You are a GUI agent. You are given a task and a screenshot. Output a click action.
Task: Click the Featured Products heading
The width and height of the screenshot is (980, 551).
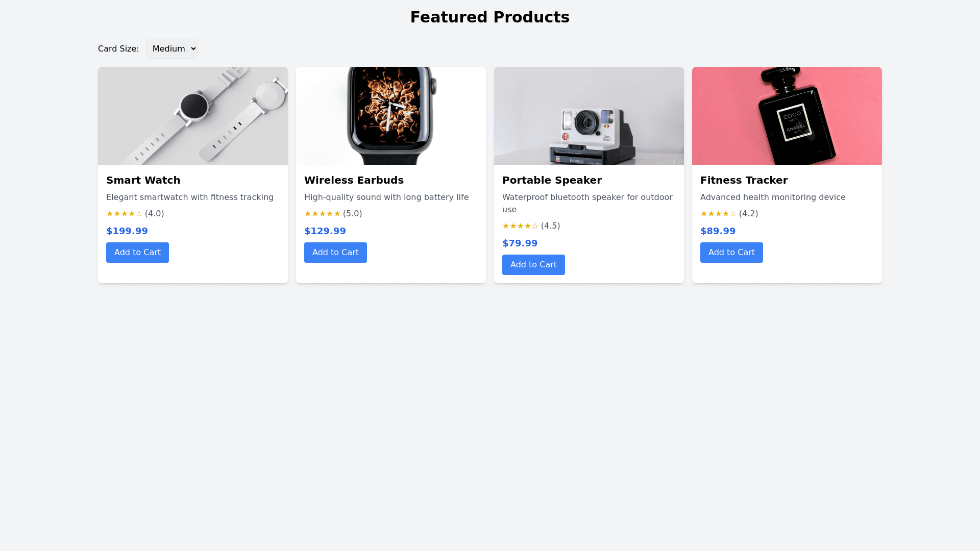[490, 17]
